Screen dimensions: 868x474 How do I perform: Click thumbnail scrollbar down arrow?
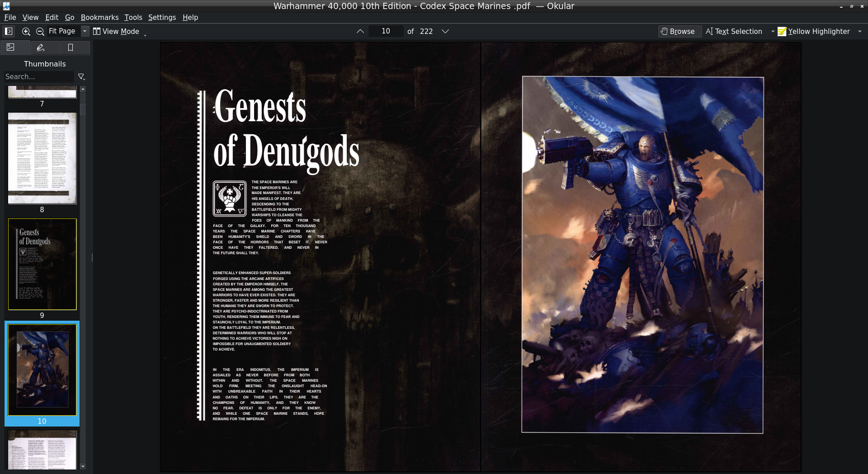(x=83, y=466)
